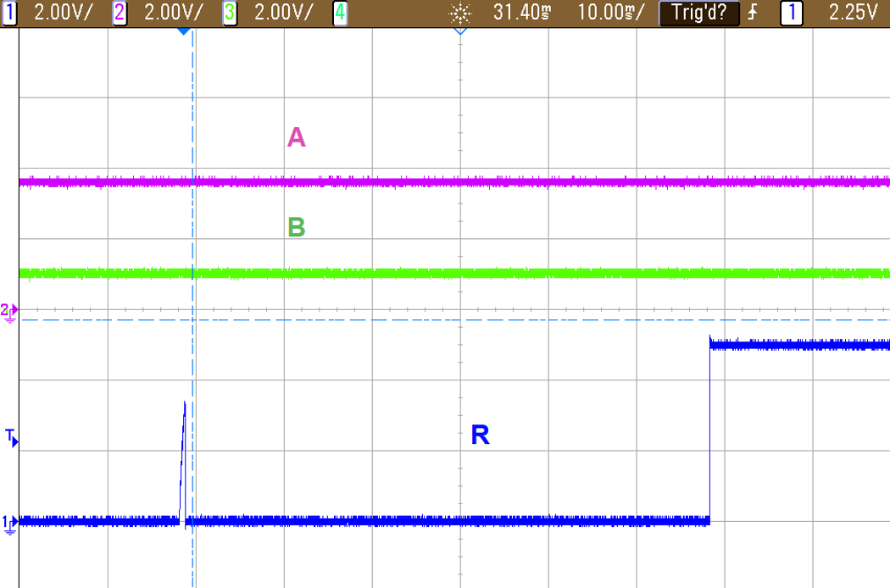Click the channel 4 identifier icon
Screen dimensions: 890x588
click(339, 13)
